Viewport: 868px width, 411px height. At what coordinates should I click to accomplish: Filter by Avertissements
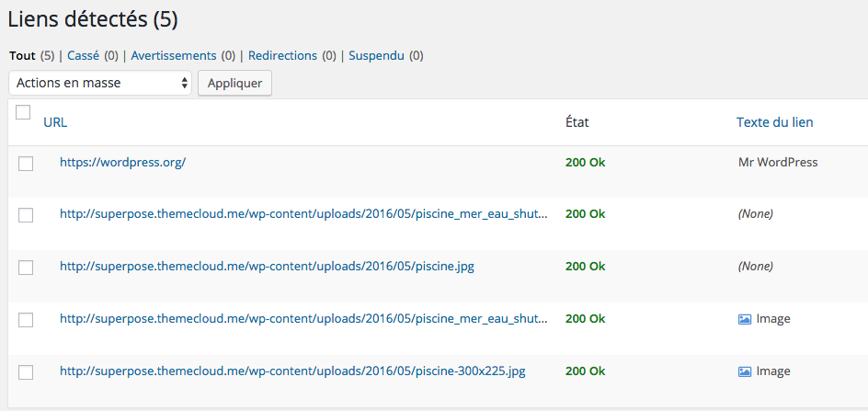point(174,56)
